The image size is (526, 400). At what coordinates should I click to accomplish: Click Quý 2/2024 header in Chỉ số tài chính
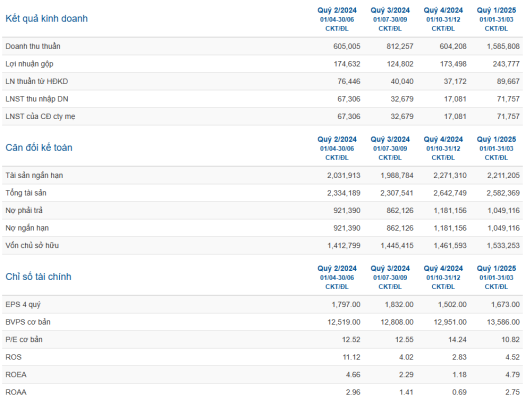[337, 269]
